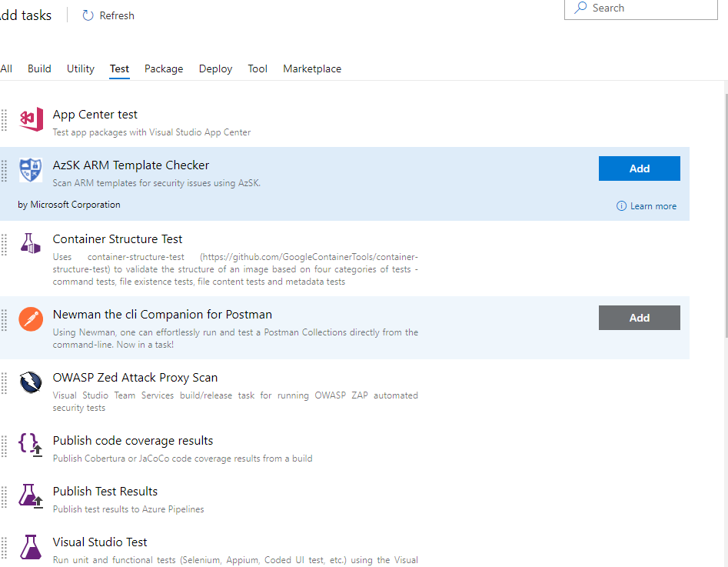Click the AzSK shield icon

(x=30, y=171)
